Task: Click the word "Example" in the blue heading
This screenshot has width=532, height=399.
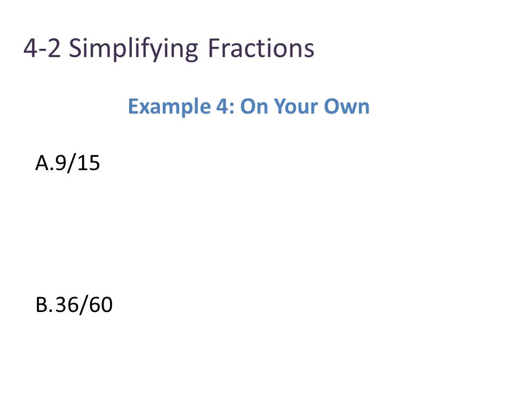Action: coord(169,107)
